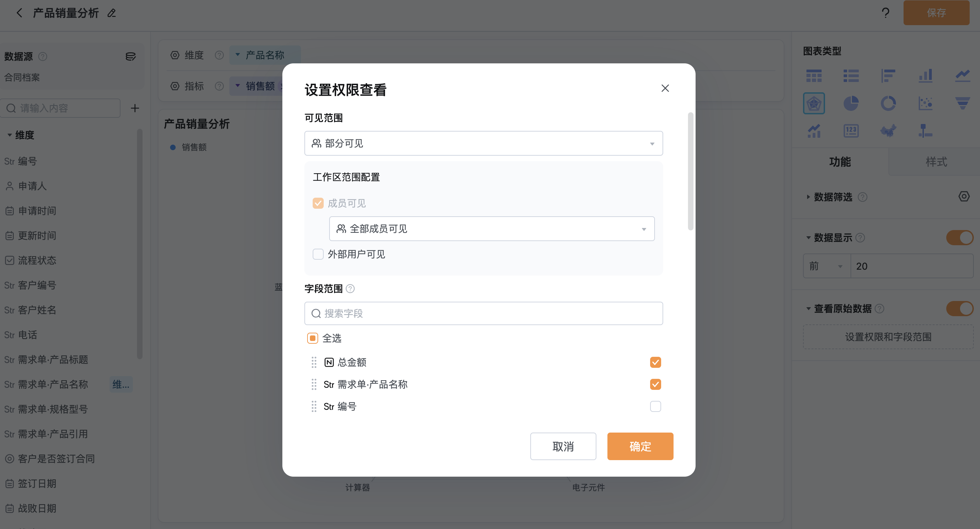The image size is (980, 529).
Task: Select the 签订日期 dimension field
Action: [x=37, y=483]
